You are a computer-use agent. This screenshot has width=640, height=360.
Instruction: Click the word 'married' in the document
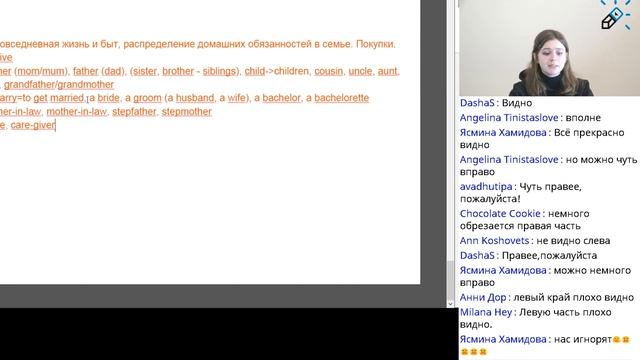click(x=67, y=98)
